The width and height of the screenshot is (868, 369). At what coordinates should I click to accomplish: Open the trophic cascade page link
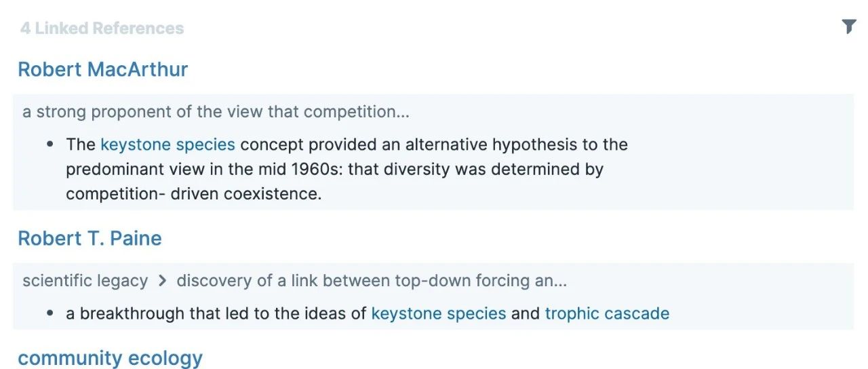607,313
